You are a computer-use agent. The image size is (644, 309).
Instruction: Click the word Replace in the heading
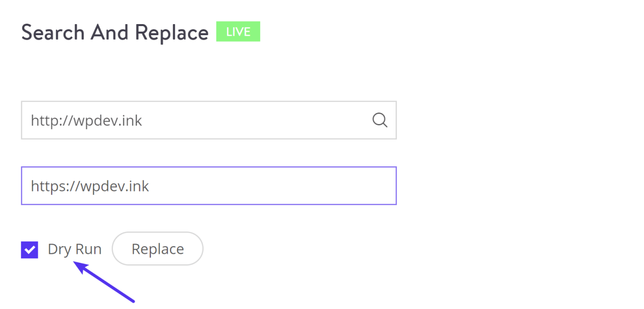click(172, 33)
